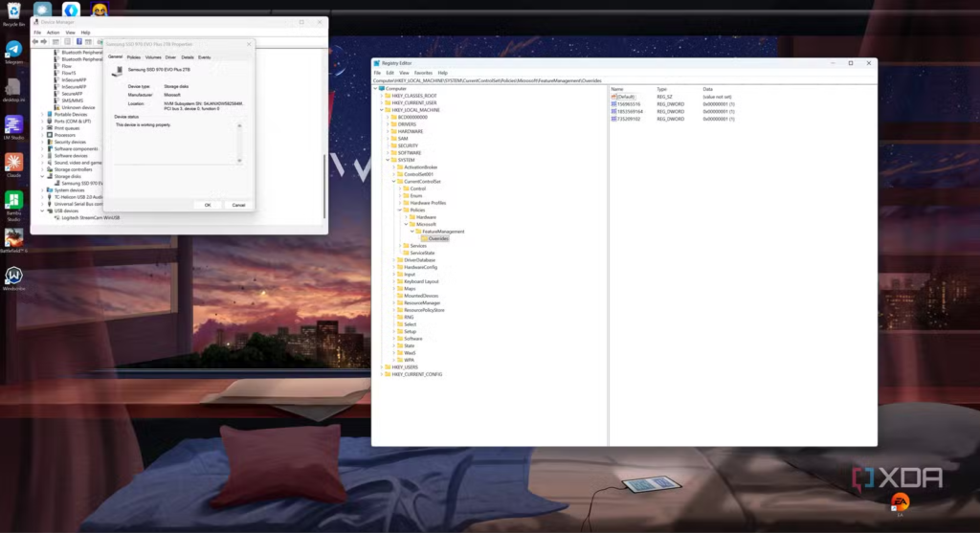This screenshot has height=533, width=980.
Task: Click the back arrow in Device Manager toolbar
Action: point(37,41)
